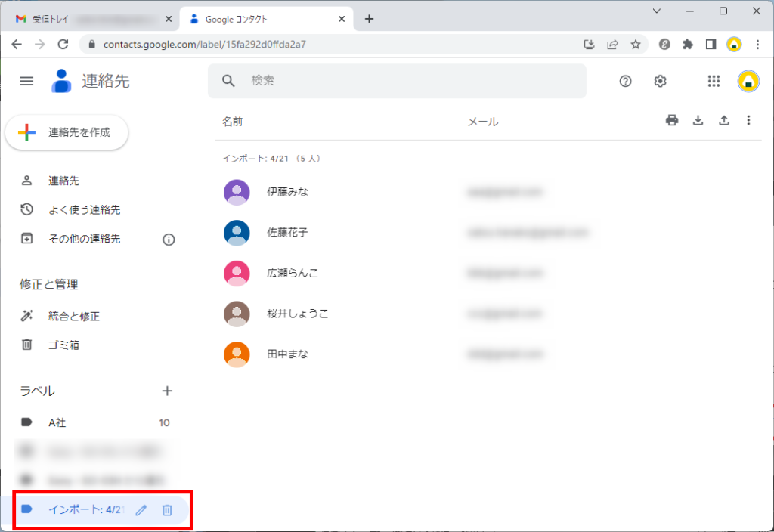Select 佐藤花子's avatar to check the contact
Image resolution: width=774 pixels, height=532 pixels.
click(236, 233)
